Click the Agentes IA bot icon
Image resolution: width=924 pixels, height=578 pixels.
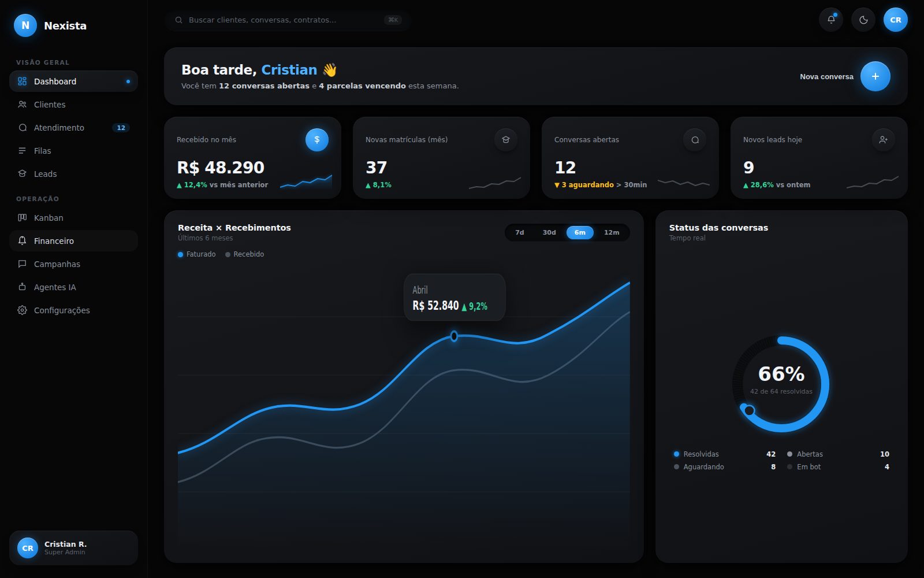coord(22,287)
